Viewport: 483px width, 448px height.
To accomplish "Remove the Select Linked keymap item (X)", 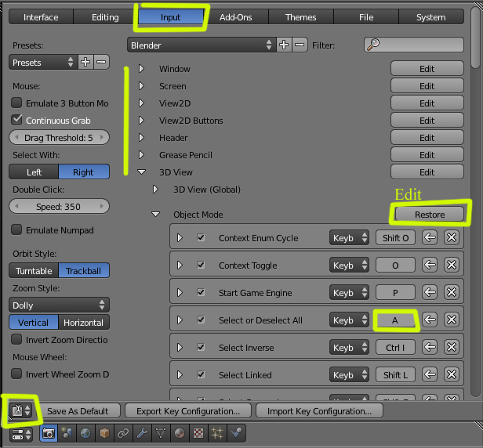I will click(x=452, y=374).
